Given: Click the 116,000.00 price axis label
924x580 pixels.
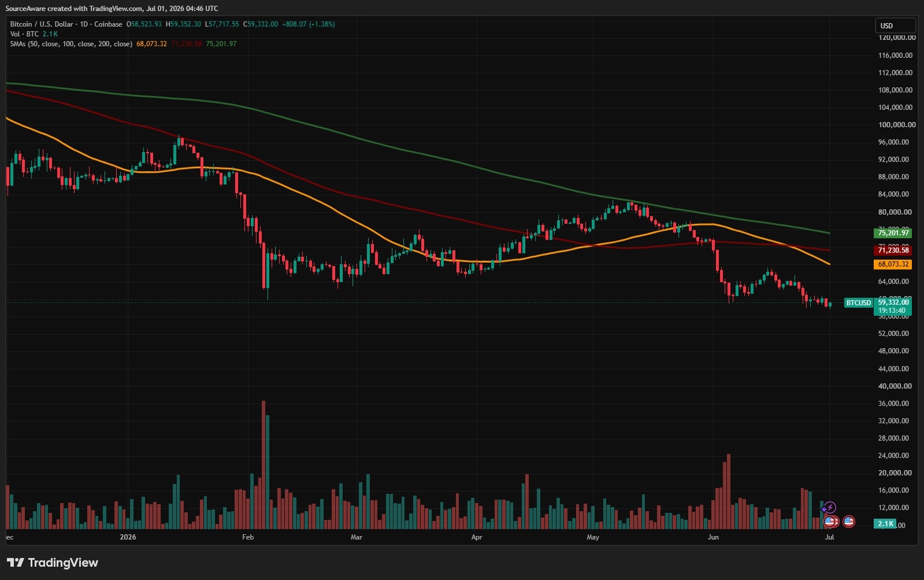Looking at the screenshot, I should coord(896,56).
